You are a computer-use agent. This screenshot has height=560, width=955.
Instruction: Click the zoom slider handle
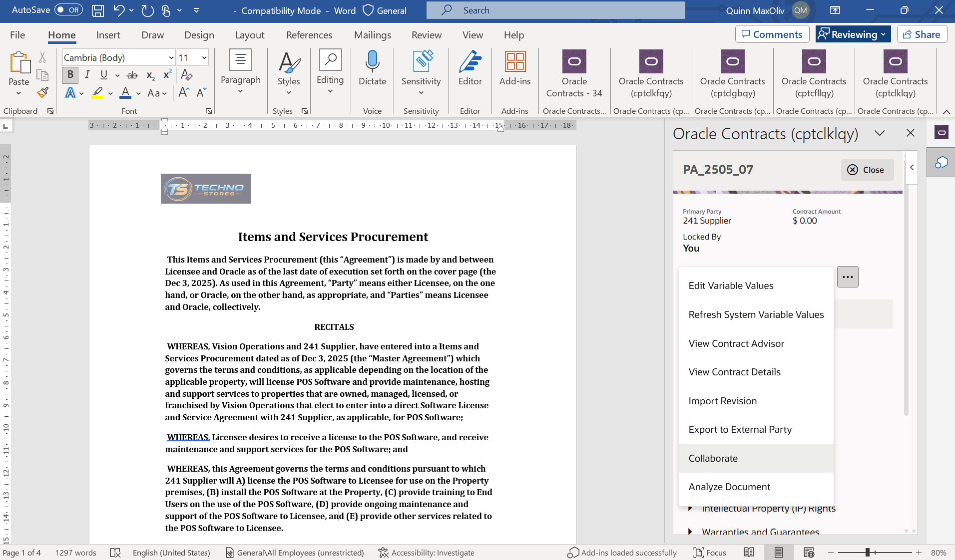(868, 553)
